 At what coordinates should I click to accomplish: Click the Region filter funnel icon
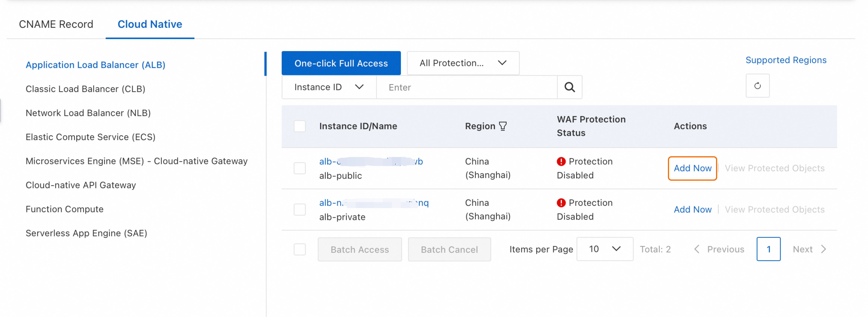click(503, 126)
